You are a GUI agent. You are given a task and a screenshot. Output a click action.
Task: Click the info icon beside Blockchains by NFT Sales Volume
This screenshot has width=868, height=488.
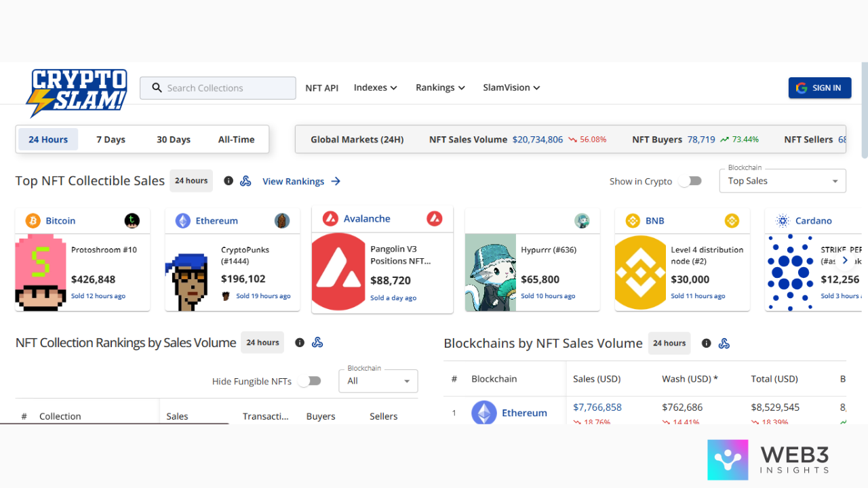point(706,344)
